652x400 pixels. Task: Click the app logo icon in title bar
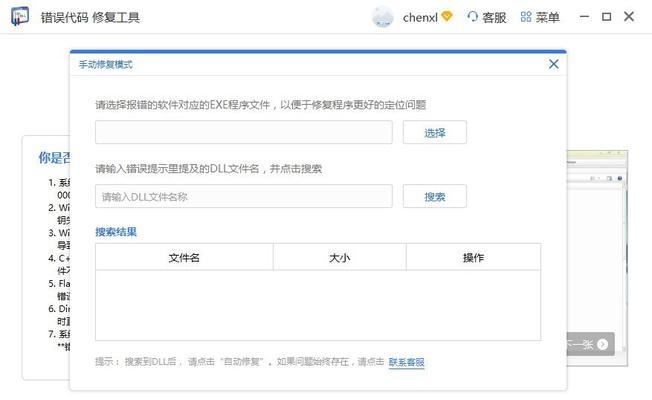tap(20, 17)
